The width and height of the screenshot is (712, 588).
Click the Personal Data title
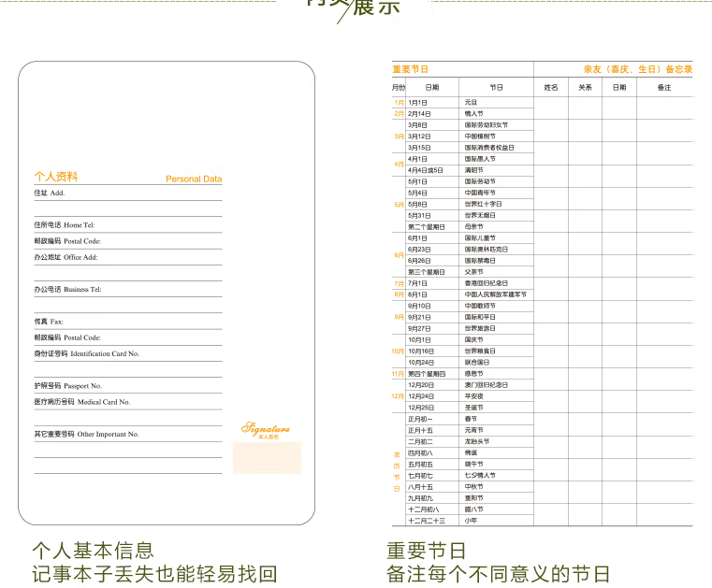click(x=194, y=179)
